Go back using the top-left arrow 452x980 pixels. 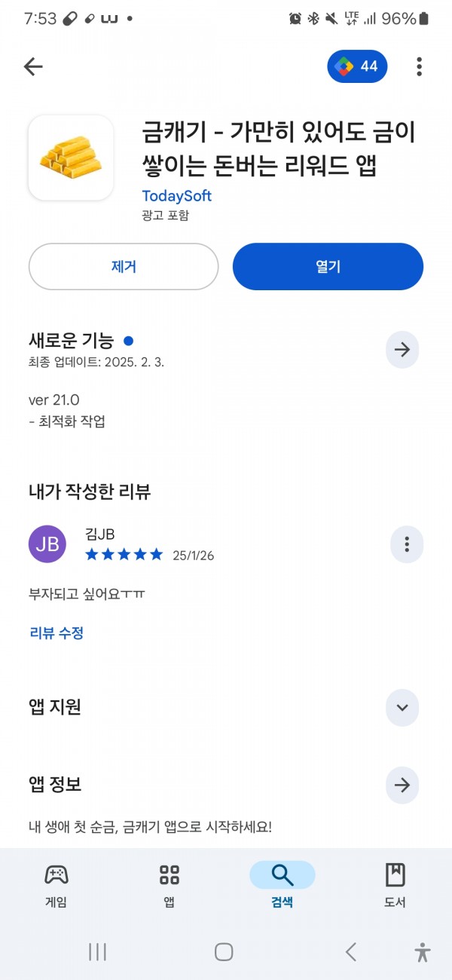coord(33,66)
